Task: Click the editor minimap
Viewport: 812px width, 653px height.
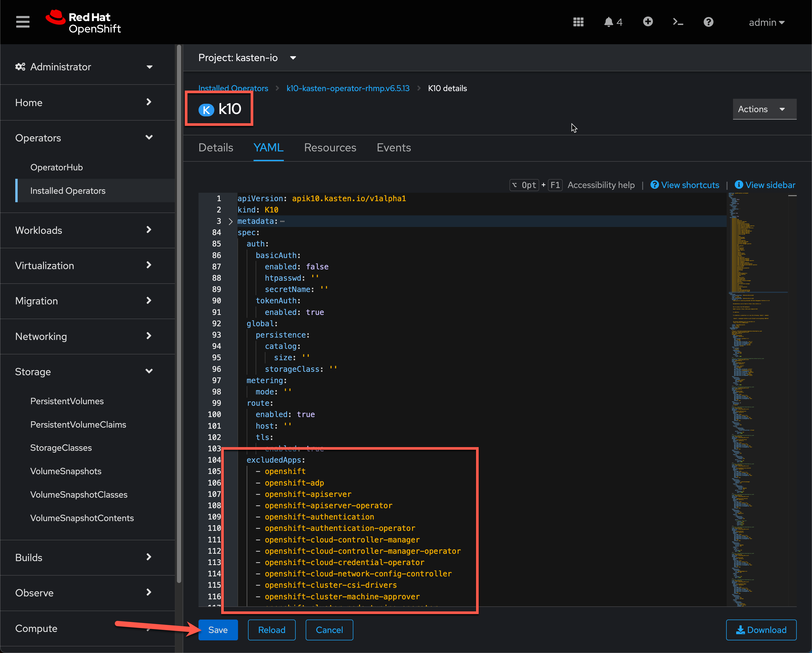Action: (758, 399)
